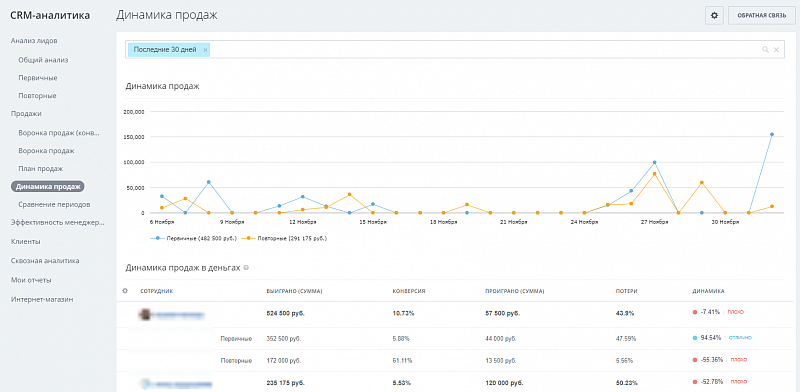Viewport: 800px width, 392px height.
Task: Open the 'План продаж' report
Action: point(40,168)
